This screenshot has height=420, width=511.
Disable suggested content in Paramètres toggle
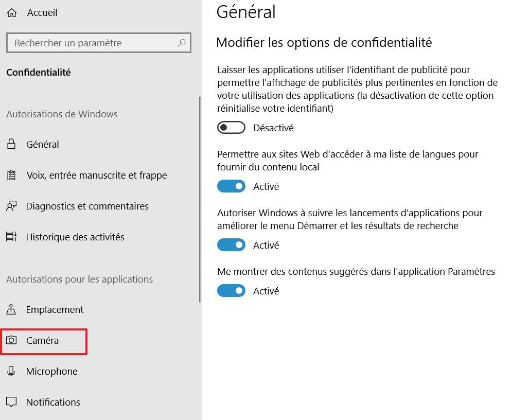coord(231,290)
